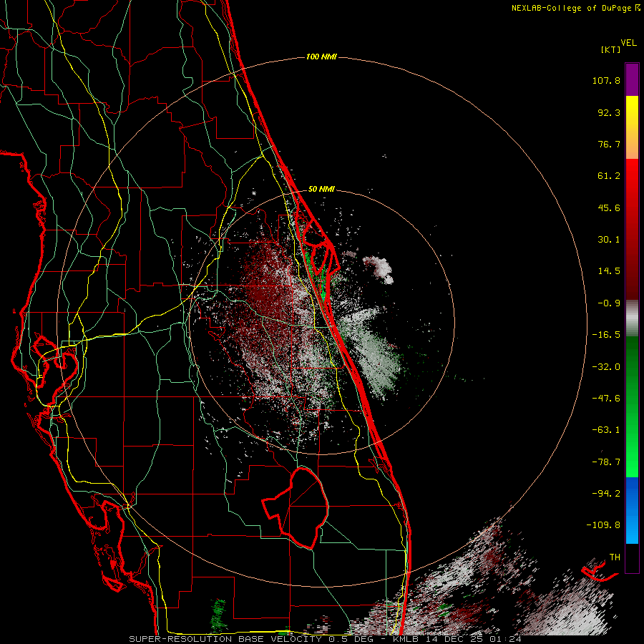Viewport: 644px width, 644px height.
Task: Click the -0.9 velocity scale value
Action: [609, 303]
